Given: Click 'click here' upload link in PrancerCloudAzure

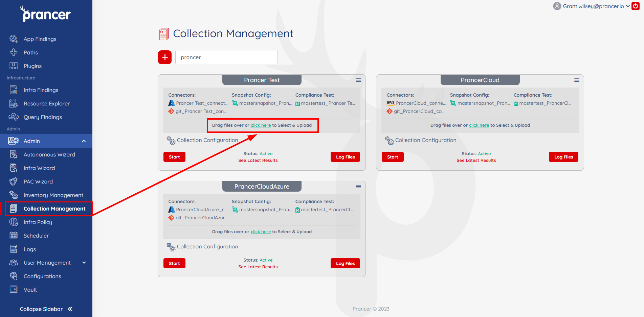Looking at the screenshot, I should tap(261, 231).
